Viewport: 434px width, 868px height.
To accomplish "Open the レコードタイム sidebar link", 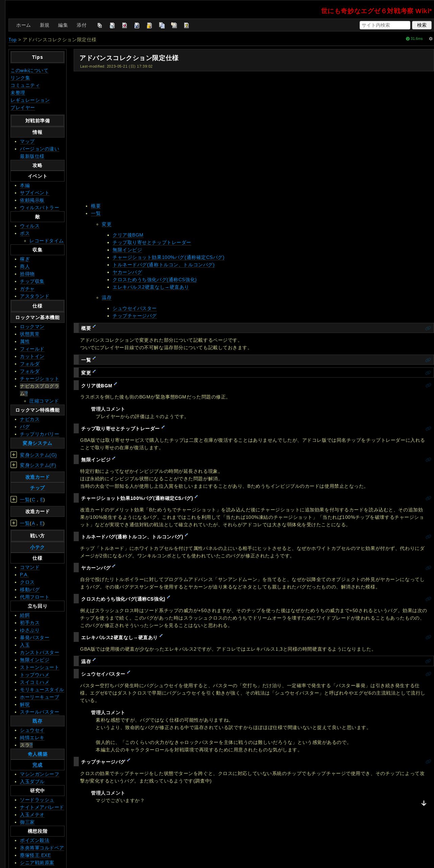I will (46, 241).
